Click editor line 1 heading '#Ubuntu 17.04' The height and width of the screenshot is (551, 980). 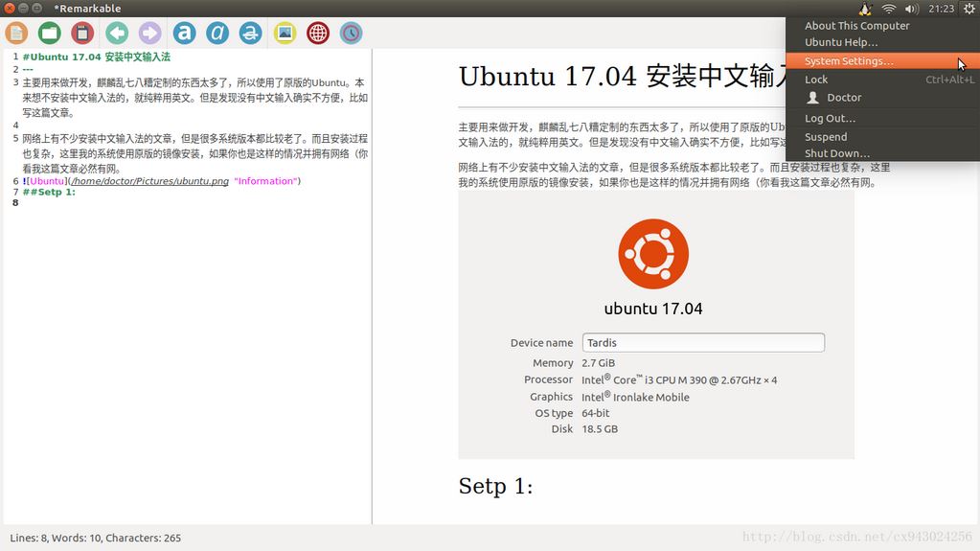coord(96,57)
